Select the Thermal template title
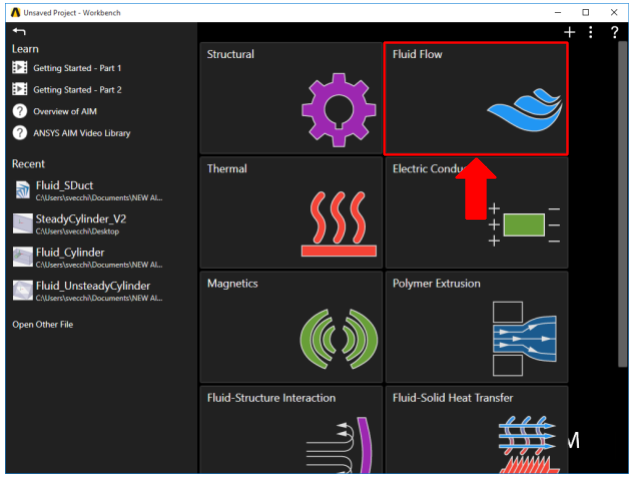This screenshot has height=477, width=633. point(227,169)
